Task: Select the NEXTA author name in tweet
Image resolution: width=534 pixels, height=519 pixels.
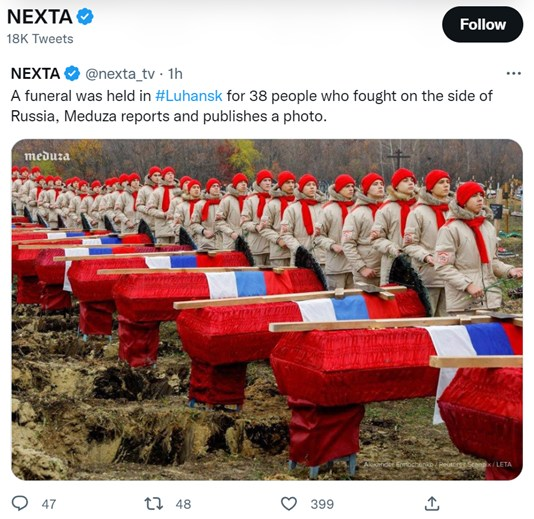Action: click(35, 74)
